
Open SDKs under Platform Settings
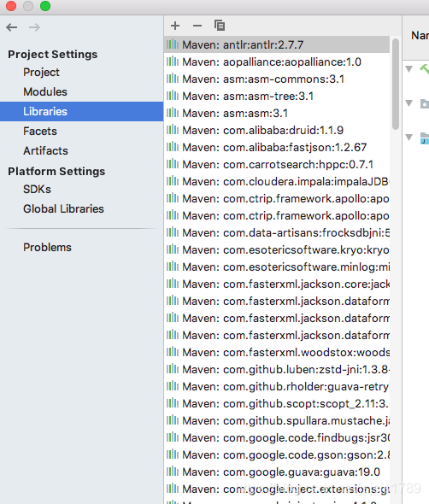click(x=37, y=190)
